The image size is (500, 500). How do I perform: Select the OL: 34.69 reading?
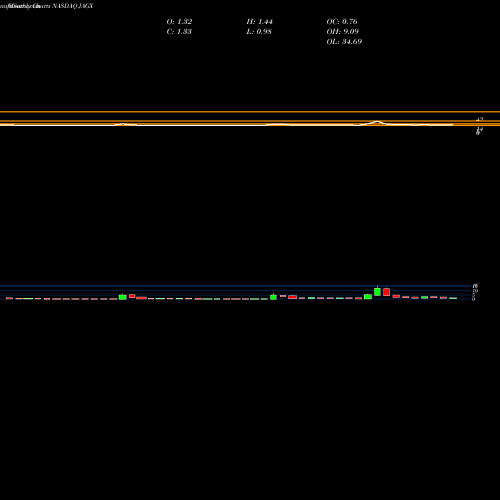pyautogui.click(x=344, y=42)
